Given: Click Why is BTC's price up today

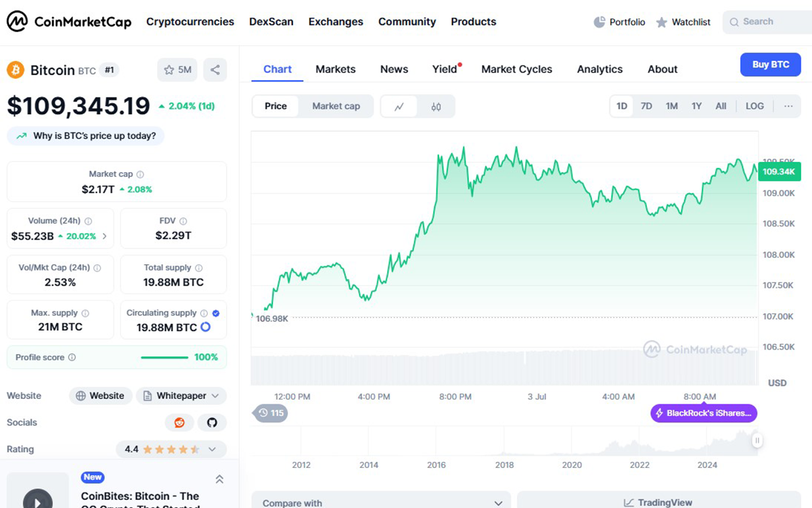Looking at the screenshot, I should [85, 136].
